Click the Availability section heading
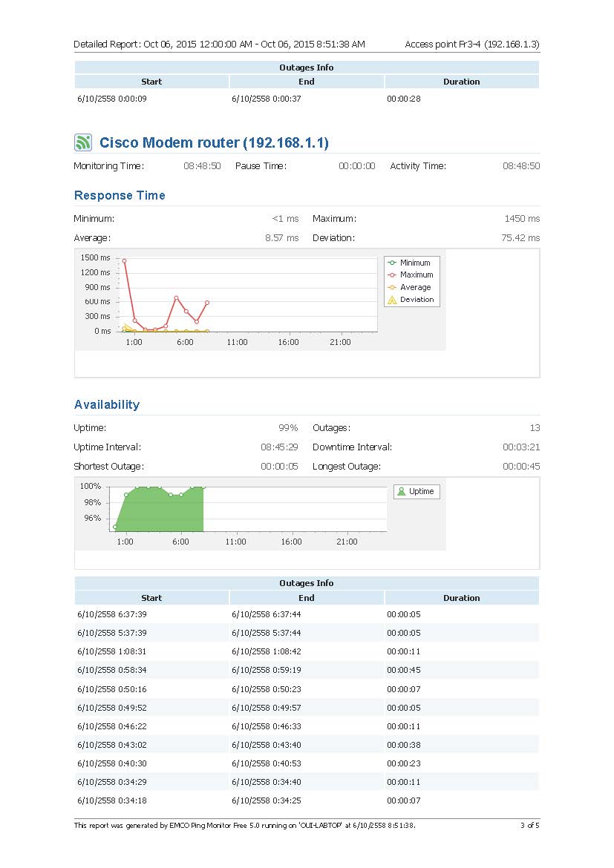 coord(107,404)
